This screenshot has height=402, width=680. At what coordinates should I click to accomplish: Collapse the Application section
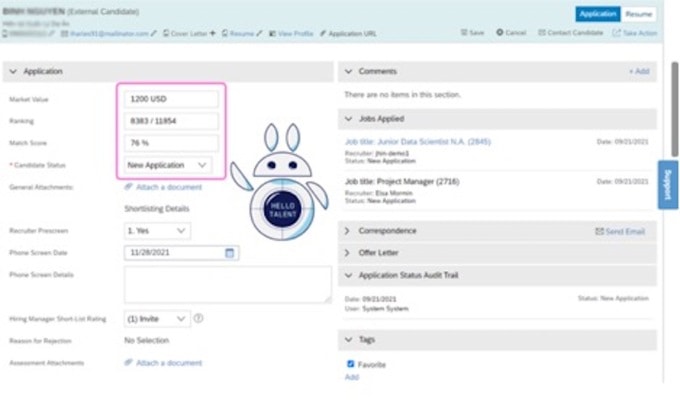point(13,71)
